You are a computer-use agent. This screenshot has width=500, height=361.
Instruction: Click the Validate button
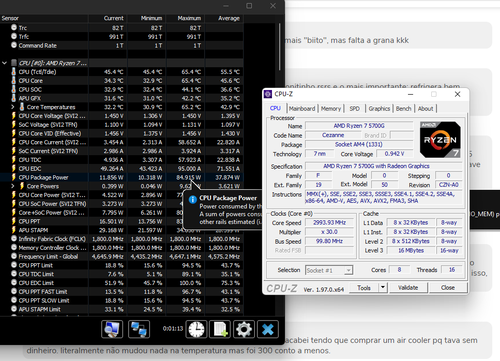(x=408, y=287)
